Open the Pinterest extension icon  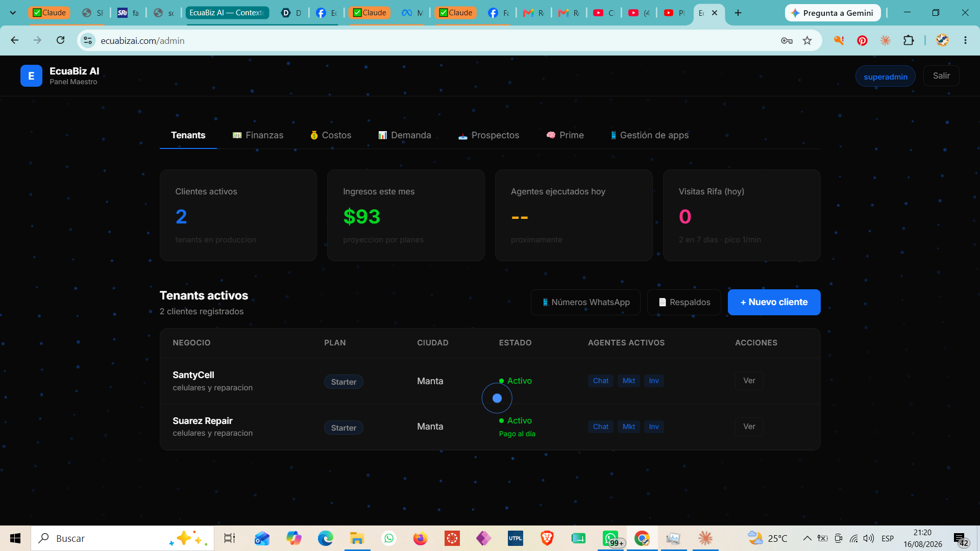pos(862,41)
